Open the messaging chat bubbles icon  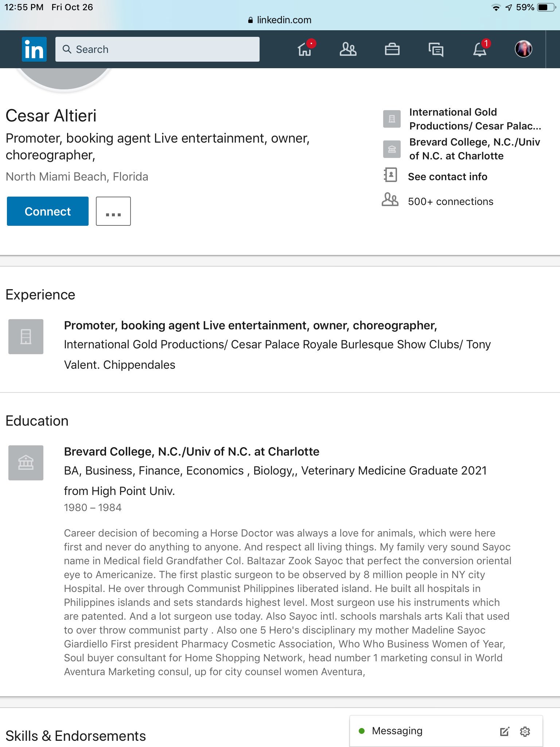(436, 50)
